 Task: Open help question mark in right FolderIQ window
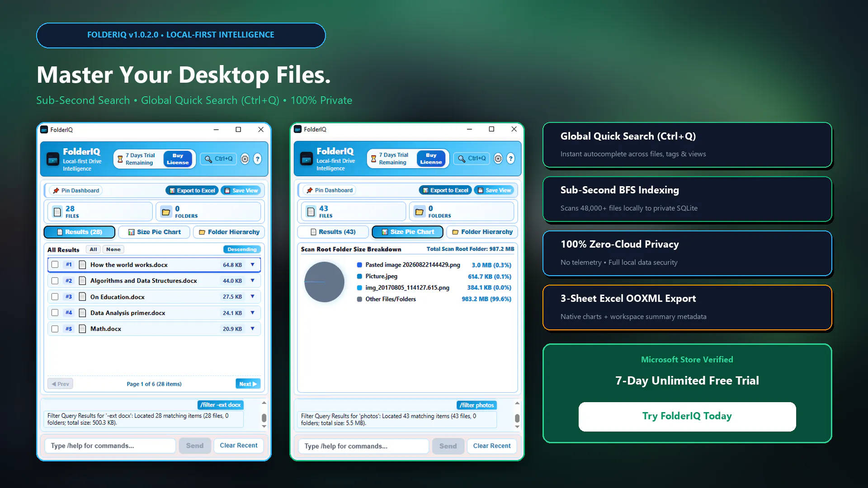(510, 159)
